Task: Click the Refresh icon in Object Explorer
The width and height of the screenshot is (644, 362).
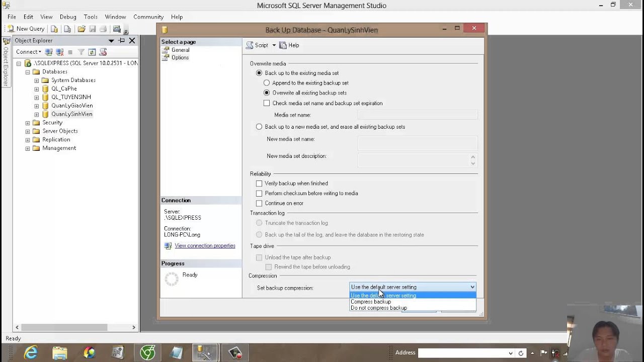Action: pos(92,52)
